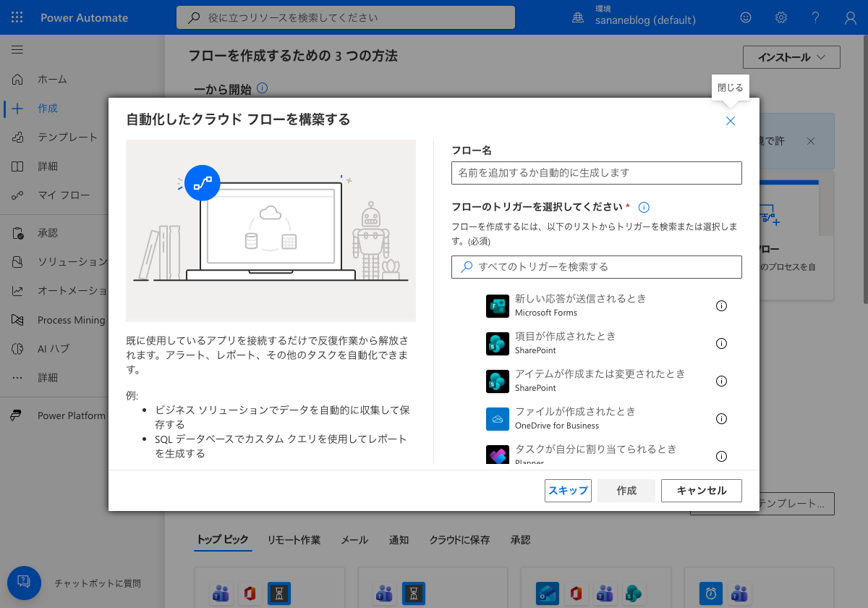868x608 pixels.
Task: Toggle the hamburger navigation menu
Action: click(17, 49)
